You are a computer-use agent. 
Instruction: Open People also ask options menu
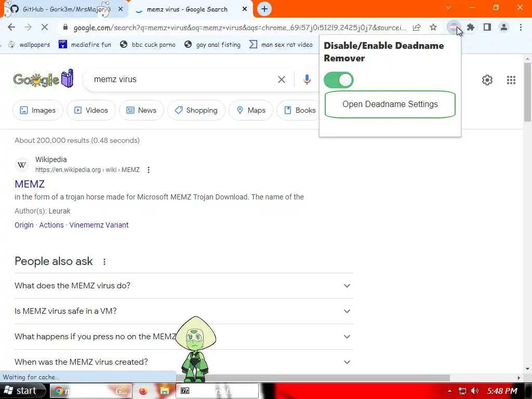click(x=104, y=262)
